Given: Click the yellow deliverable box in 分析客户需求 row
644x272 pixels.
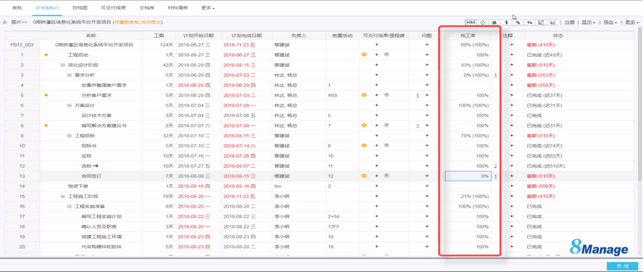Looking at the screenshot, I should (x=364, y=95).
